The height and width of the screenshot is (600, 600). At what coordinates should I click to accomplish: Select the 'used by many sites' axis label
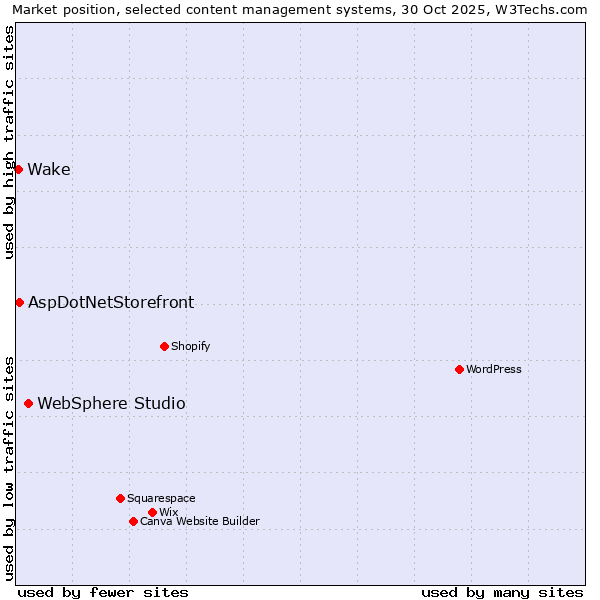tap(502, 592)
